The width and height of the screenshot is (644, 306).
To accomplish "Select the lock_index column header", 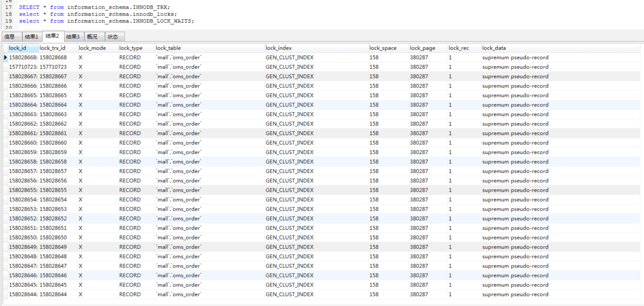I will [279, 48].
